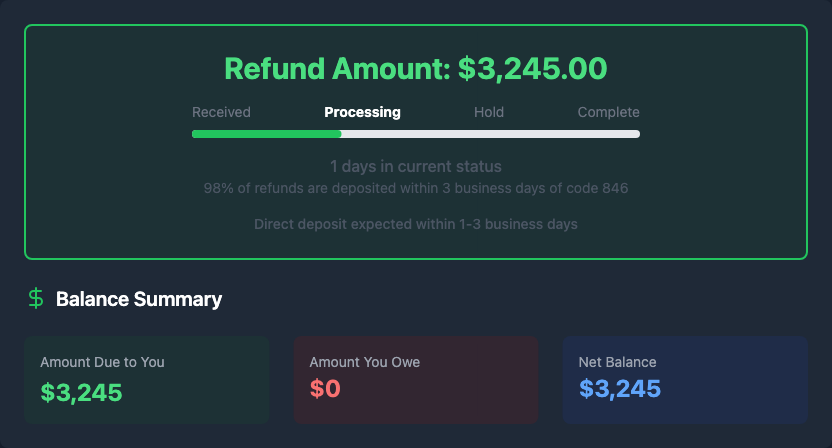Click the blue $3,245 net balance value
The height and width of the screenshot is (448, 832).
pos(620,390)
